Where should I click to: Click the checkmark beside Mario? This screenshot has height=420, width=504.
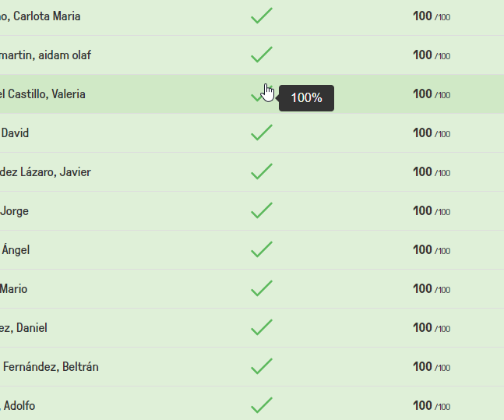262,288
